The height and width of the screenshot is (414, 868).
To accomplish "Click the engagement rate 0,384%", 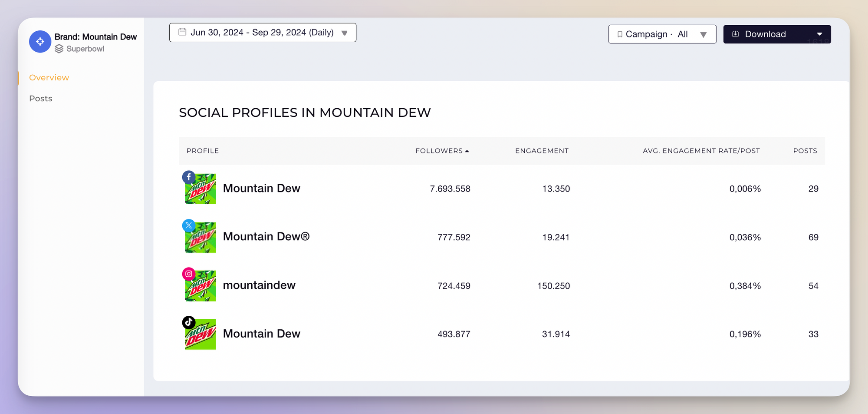I will (745, 286).
